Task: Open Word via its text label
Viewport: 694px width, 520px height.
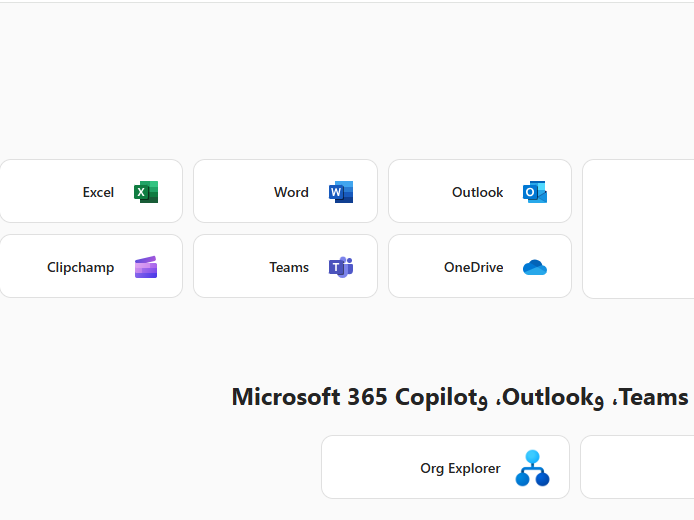Action: [x=291, y=192]
